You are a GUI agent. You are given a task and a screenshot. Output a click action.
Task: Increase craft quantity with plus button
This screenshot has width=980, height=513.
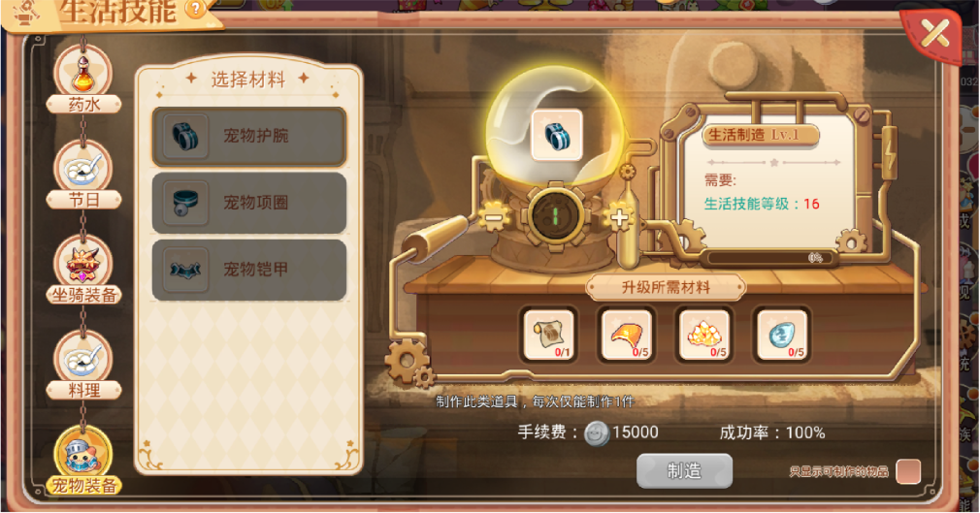coord(620,217)
